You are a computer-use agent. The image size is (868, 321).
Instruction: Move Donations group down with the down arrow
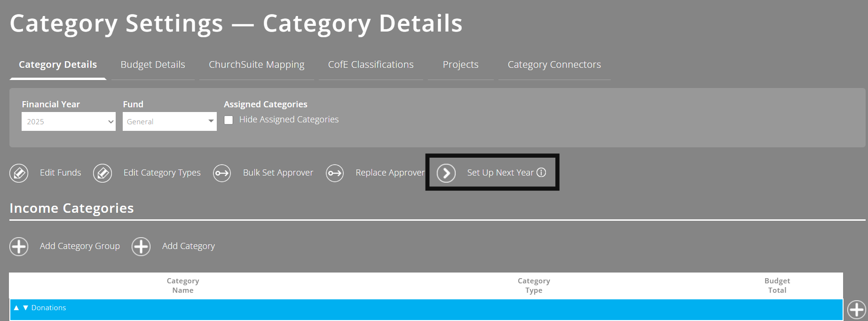26,308
